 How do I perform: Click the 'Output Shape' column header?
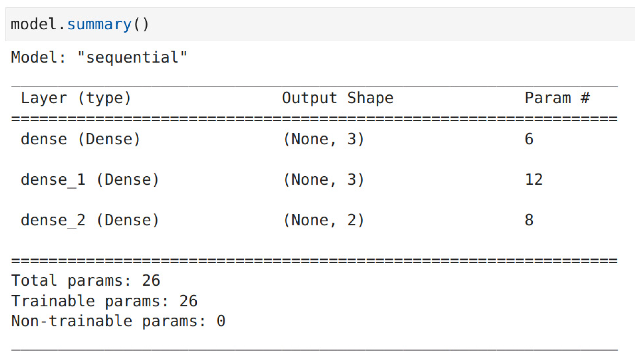[x=338, y=98]
